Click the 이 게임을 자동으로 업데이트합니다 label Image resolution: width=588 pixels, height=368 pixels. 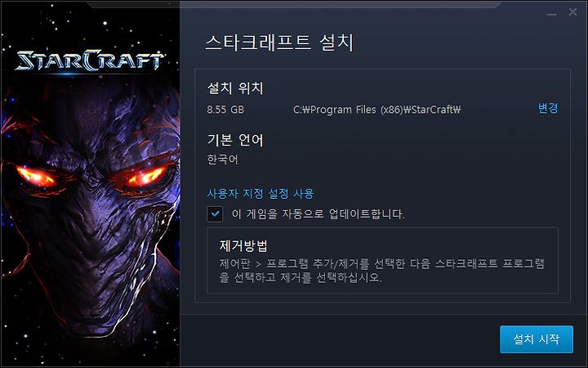pyautogui.click(x=318, y=214)
